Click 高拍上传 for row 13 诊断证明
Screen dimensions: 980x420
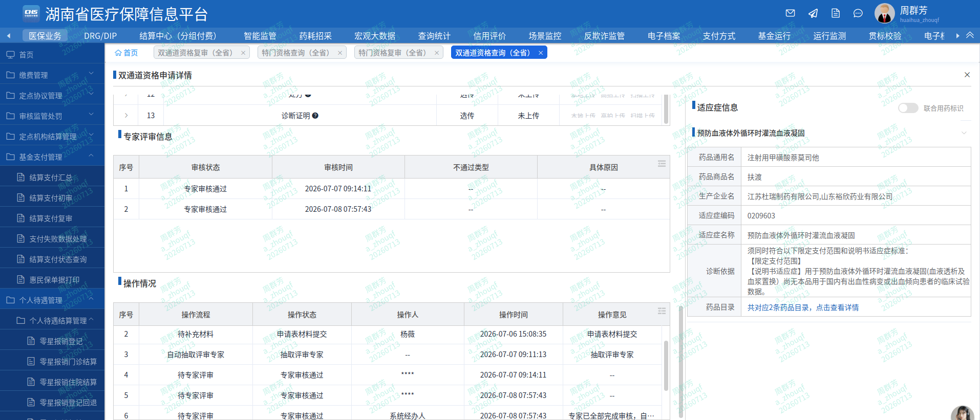click(x=613, y=116)
